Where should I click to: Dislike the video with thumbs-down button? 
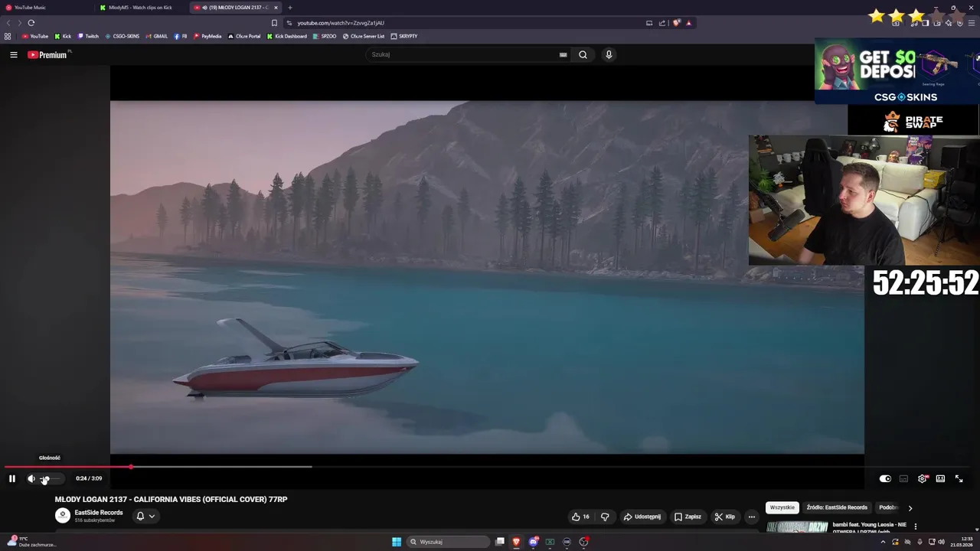pyautogui.click(x=605, y=517)
